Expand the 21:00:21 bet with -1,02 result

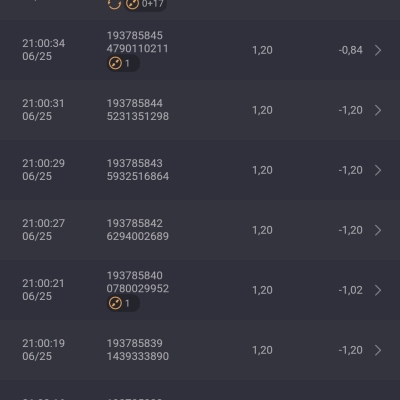[x=378, y=290]
